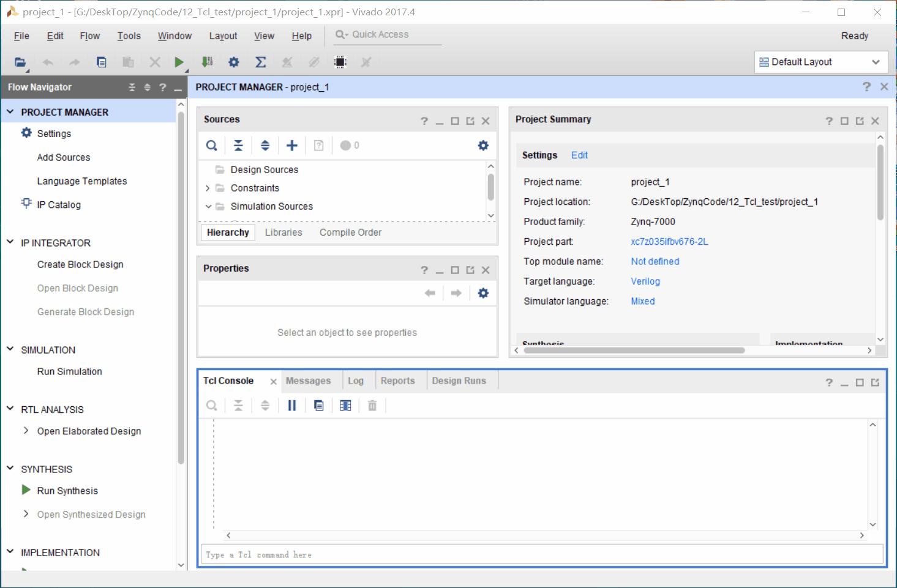The height and width of the screenshot is (588, 897).
Task: Open Settings gear in main toolbar
Action: coord(234,62)
